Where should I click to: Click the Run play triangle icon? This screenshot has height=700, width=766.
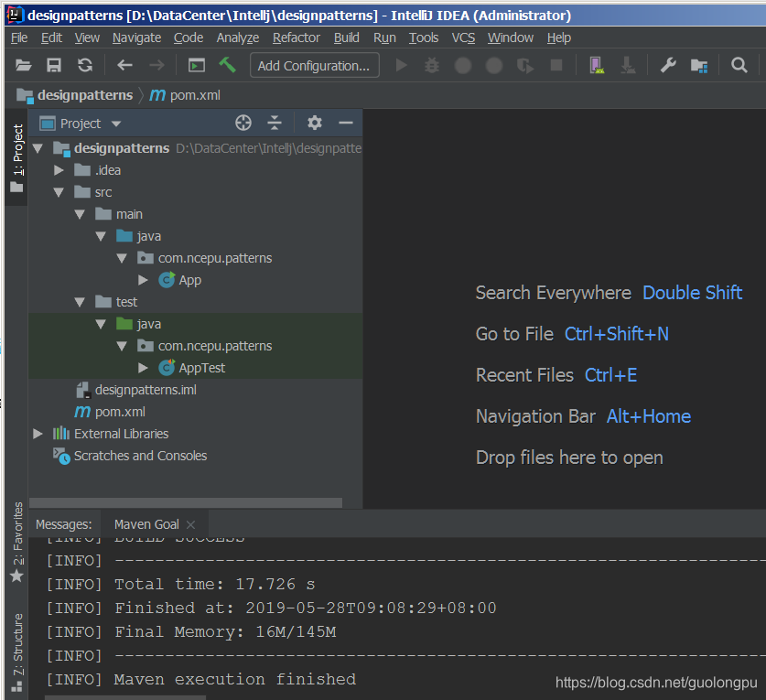point(401,65)
